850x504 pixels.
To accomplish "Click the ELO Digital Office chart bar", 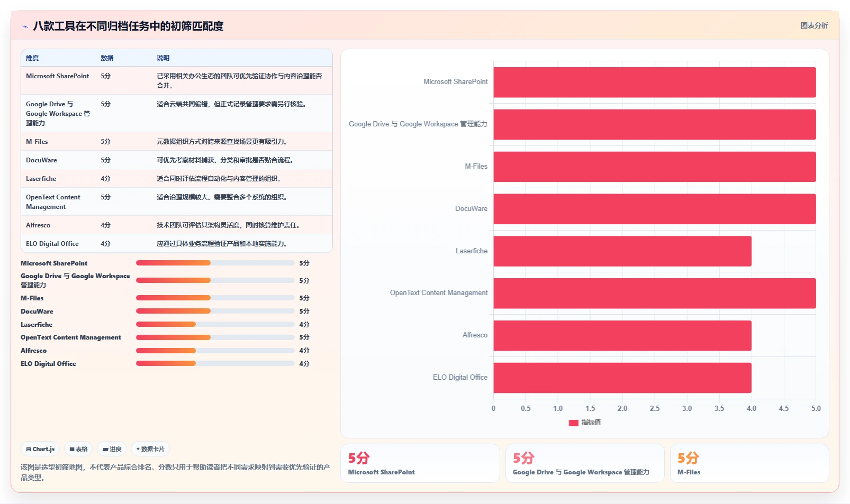I will point(622,378).
